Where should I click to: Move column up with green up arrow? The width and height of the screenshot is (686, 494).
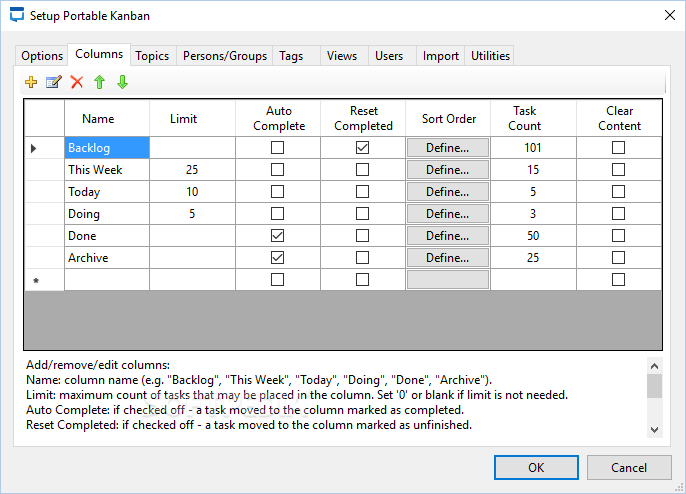click(x=100, y=82)
